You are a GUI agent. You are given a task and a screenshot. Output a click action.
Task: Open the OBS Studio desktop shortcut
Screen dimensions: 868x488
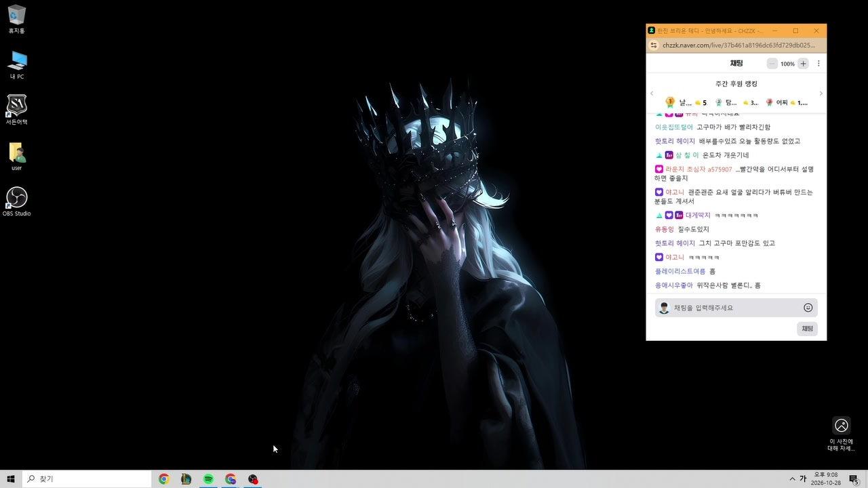[x=17, y=202]
